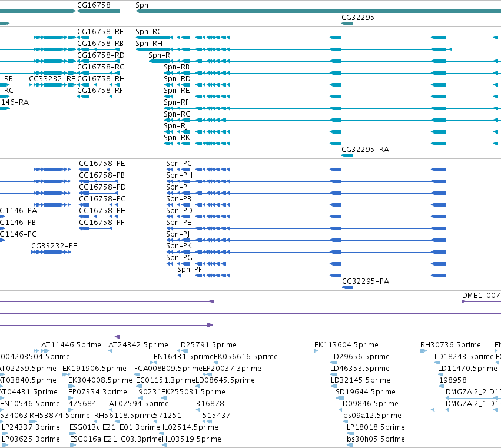Click EST bs09a12.5prime
The height and width of the screenshot is (448, 501).
[x=372, y=416]
